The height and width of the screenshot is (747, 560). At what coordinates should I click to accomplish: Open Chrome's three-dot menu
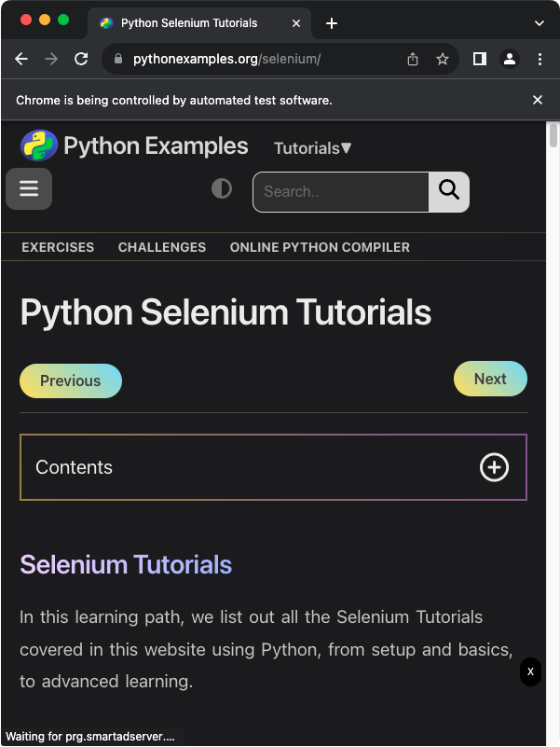coord(540,59)
